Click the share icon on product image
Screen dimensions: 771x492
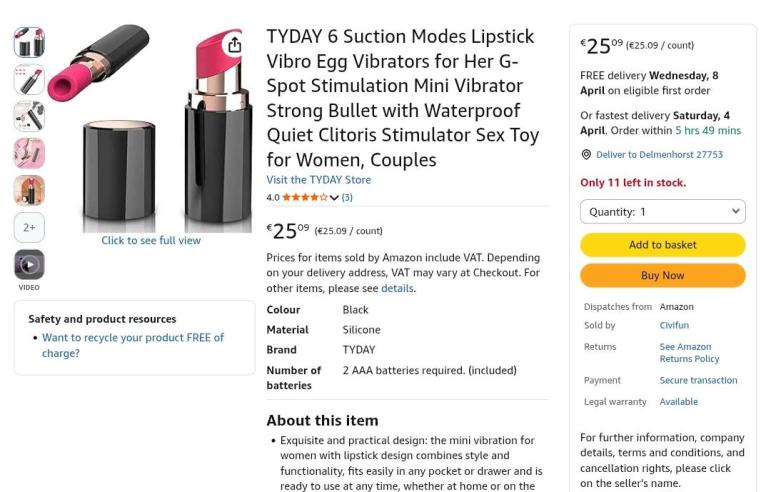234,45
